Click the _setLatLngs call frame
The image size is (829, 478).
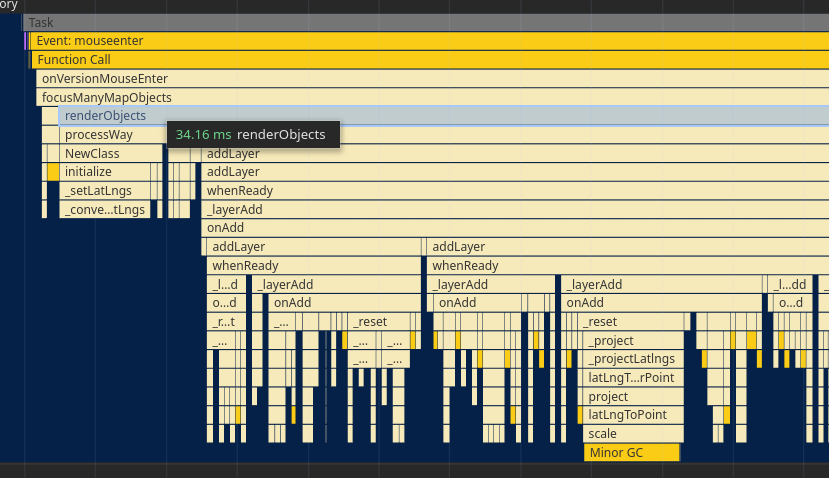pyautogui.click(x=96, y=191)
